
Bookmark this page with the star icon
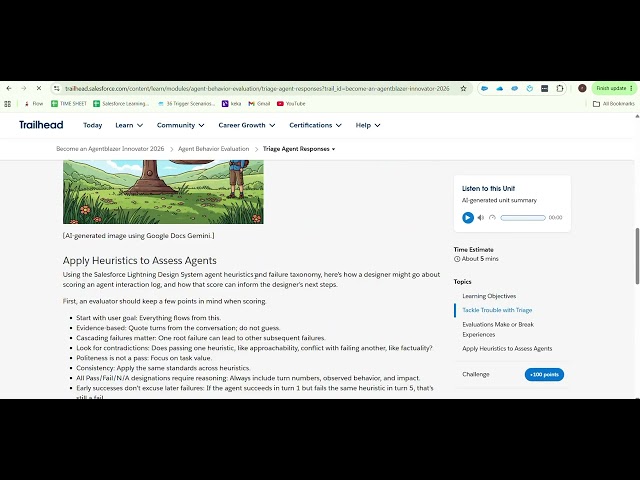click(x=463, y=88)
